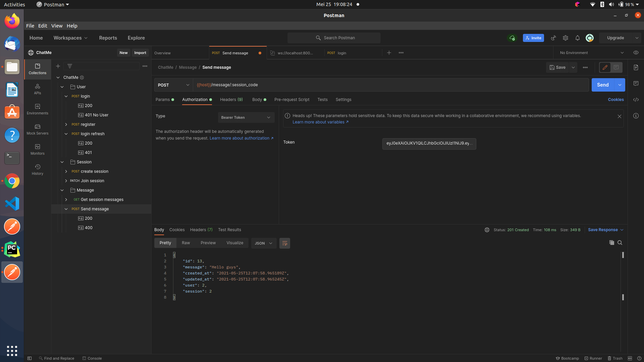Open the code snippet icon
The height and width of the screenshot is (362, 644).
(x=636, y=100)
